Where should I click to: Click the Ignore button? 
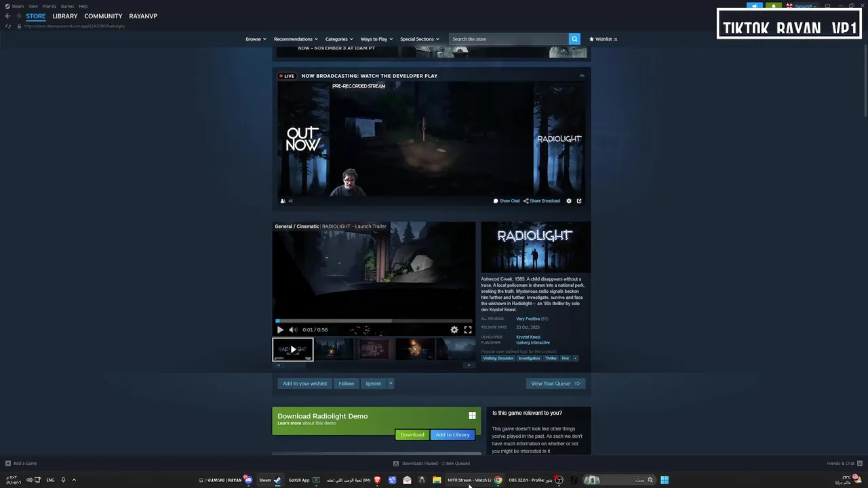pyautogui.click(x=374, y=384)
